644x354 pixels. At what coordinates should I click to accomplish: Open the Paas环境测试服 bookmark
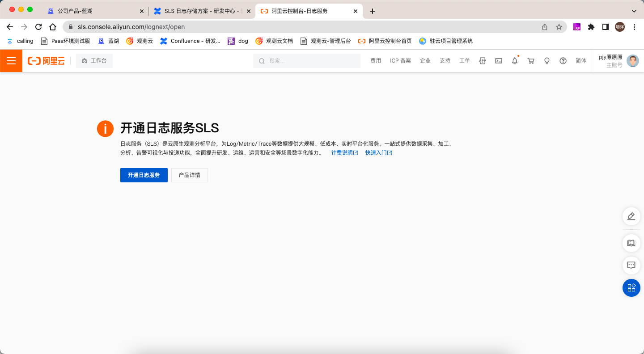pyautogui.click(x=65, y=41)
